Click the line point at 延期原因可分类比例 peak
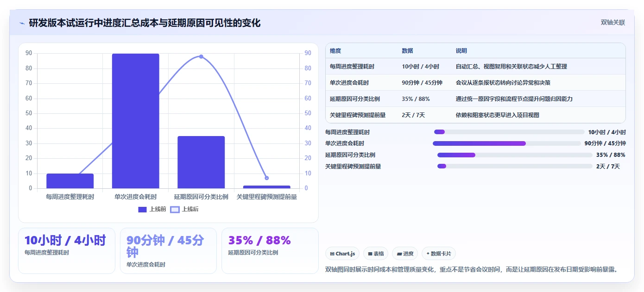The width and height of the screenshot is (644, 292). 201,56
